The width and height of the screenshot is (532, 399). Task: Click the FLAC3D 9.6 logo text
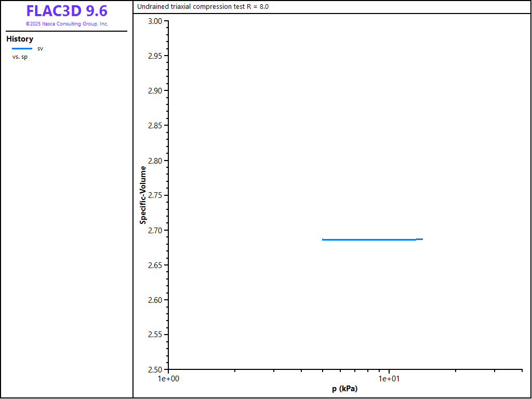coord(66,11)
